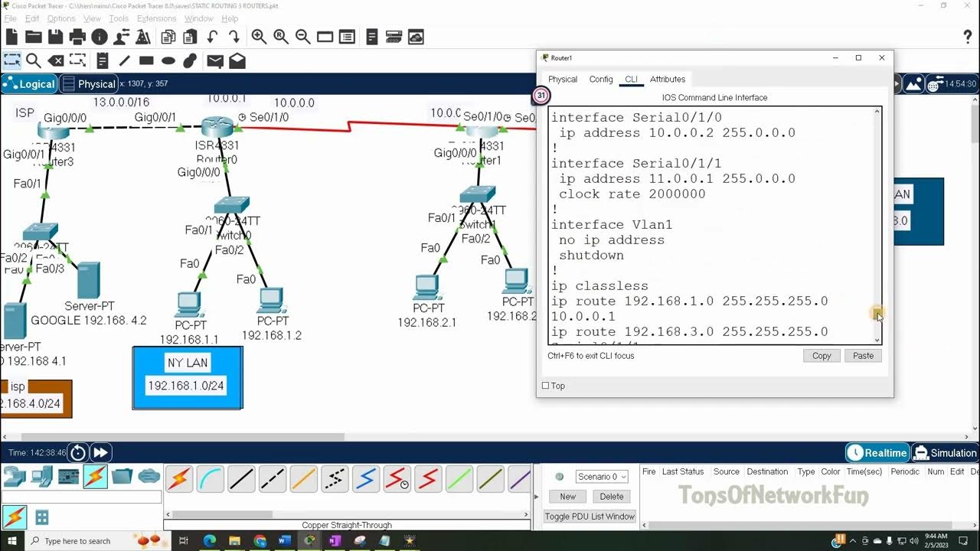Open the Activity Wizard icon

coord(121,37)
